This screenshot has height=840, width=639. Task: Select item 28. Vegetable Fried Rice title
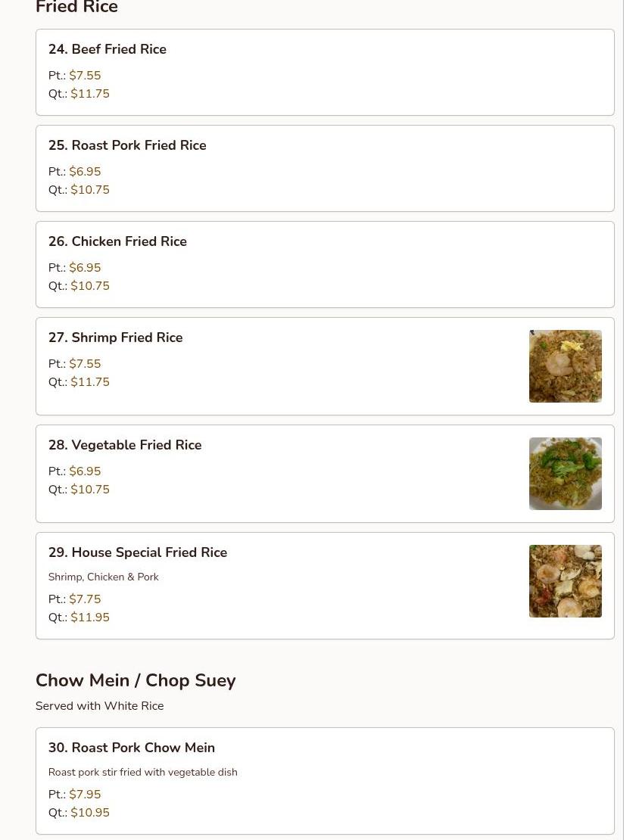(x=125, y=445)
